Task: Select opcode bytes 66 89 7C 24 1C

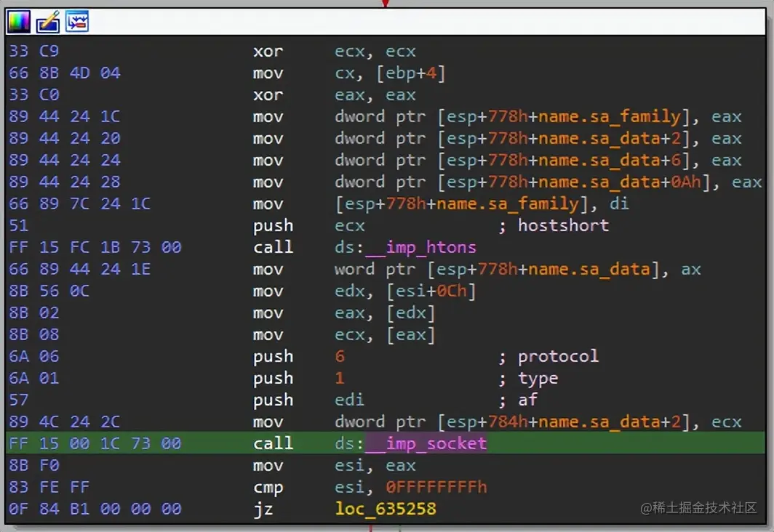Action: [80, 203]
